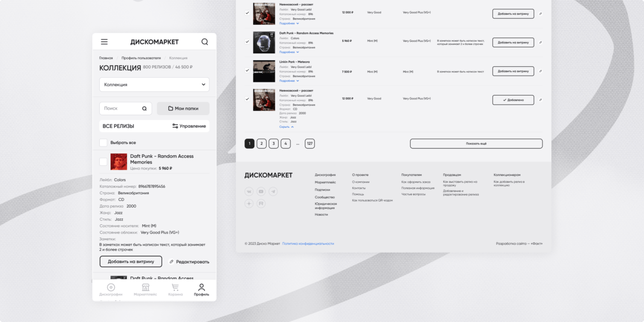Screen dimensions: 644x322
Task: Open Как оформить заказ footer link
Action: [x=416, y=182]
